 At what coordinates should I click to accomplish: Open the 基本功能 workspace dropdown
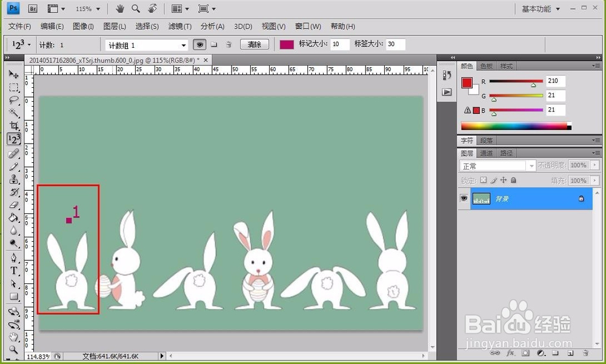(x=541, y=8)
